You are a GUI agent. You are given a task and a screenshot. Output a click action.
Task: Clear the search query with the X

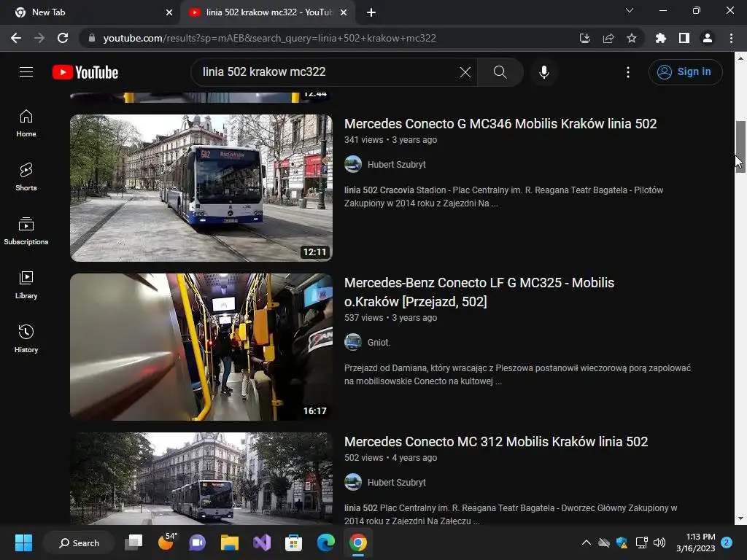[465, 72]
